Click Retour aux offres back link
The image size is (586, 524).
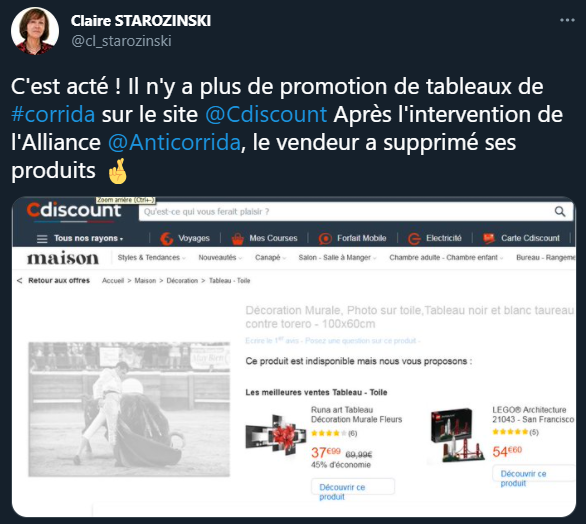pos(54,281)
